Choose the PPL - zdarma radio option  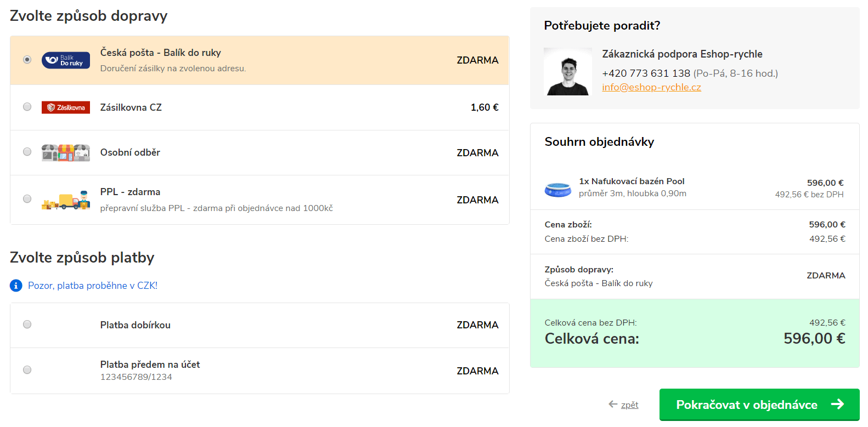coord(27,199)
